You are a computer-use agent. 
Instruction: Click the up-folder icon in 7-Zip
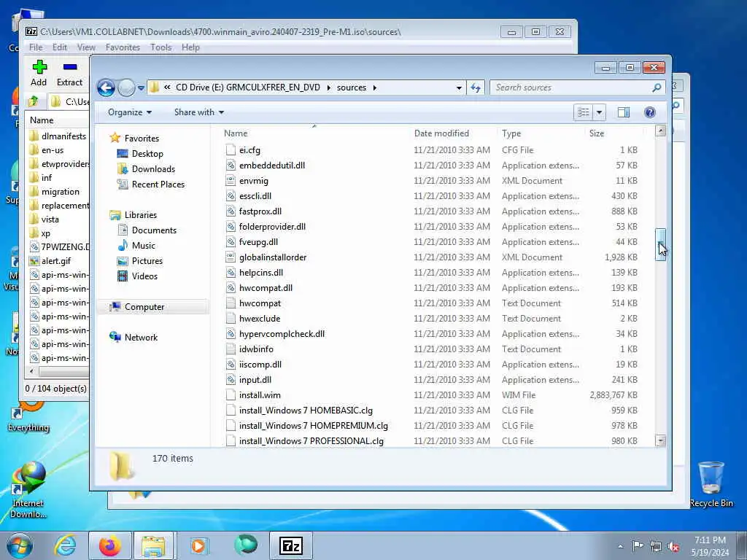[x=34, y=101]
